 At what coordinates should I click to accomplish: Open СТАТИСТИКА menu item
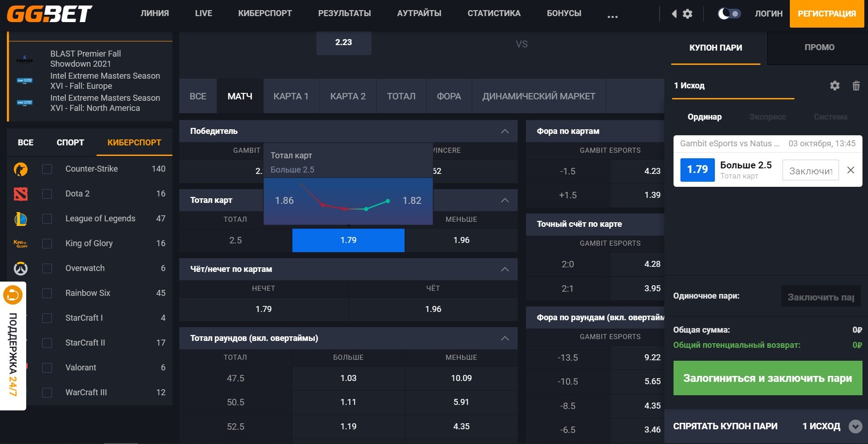[494, 13]
